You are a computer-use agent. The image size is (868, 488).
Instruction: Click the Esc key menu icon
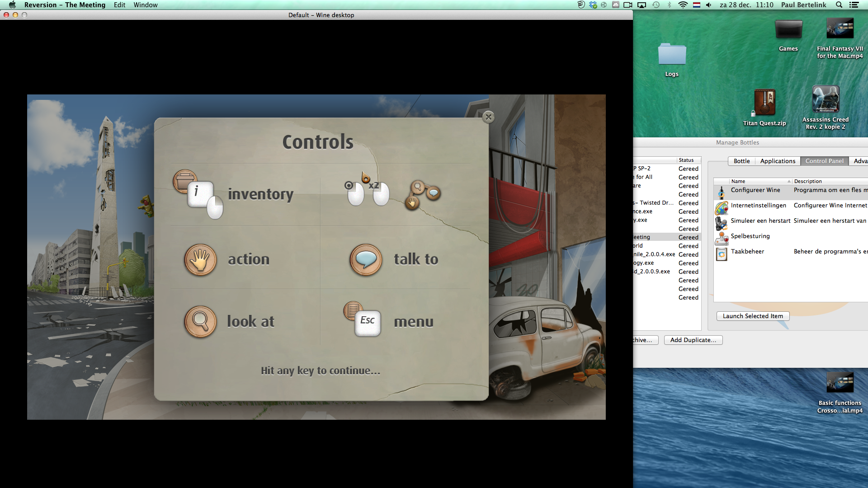pyautogui.click(x=368, y=323)
